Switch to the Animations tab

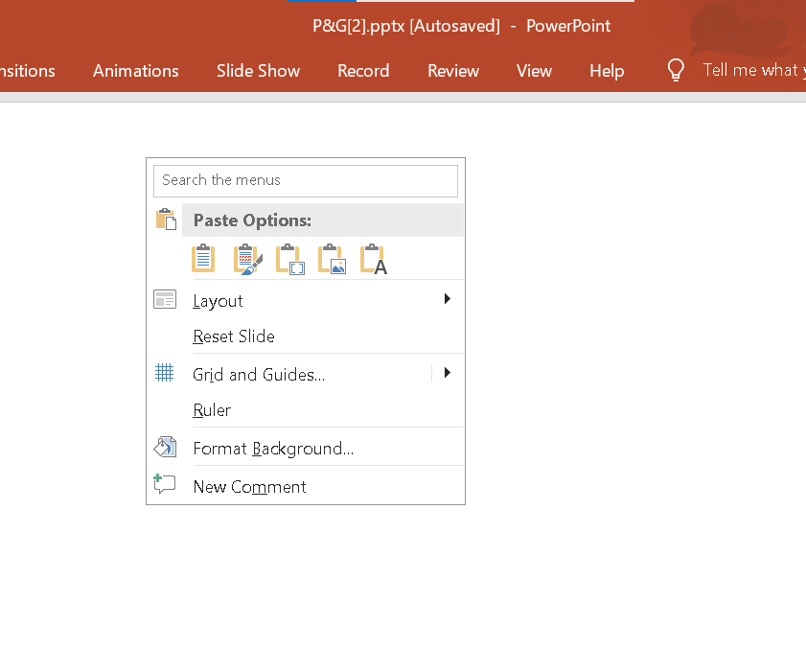pos(136,70)
